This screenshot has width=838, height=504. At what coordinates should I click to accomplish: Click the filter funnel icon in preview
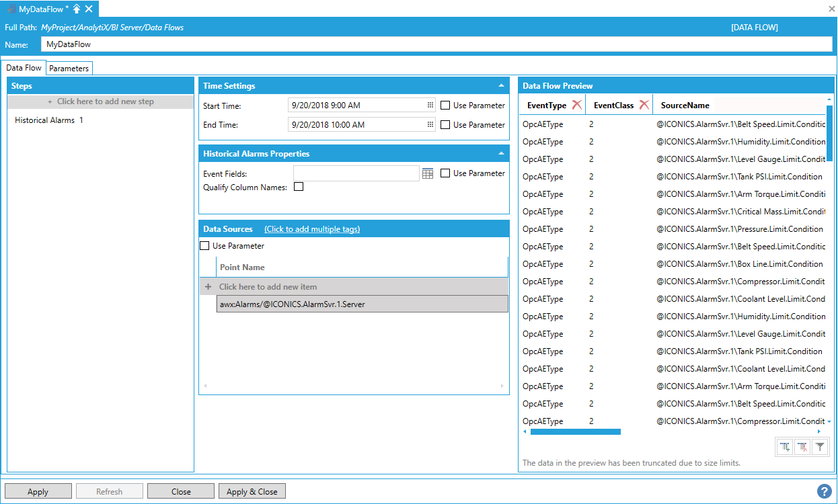click(x=820, y=446)
